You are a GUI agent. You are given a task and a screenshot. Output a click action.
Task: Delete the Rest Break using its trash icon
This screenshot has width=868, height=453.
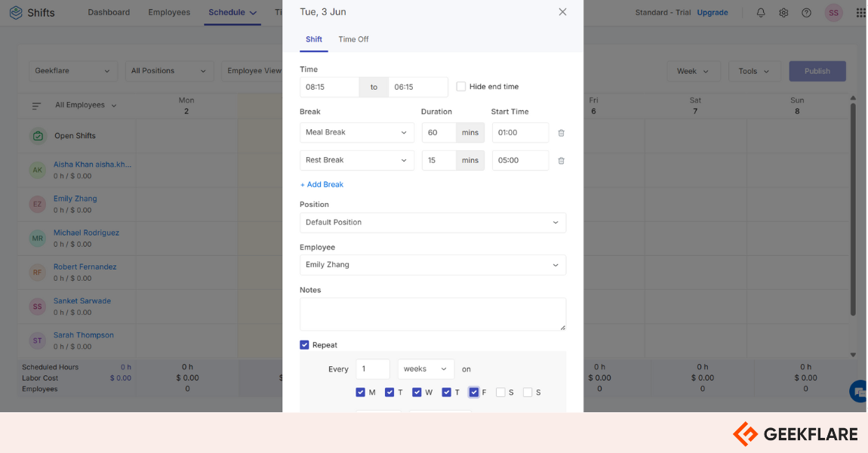tap(561, 159)
